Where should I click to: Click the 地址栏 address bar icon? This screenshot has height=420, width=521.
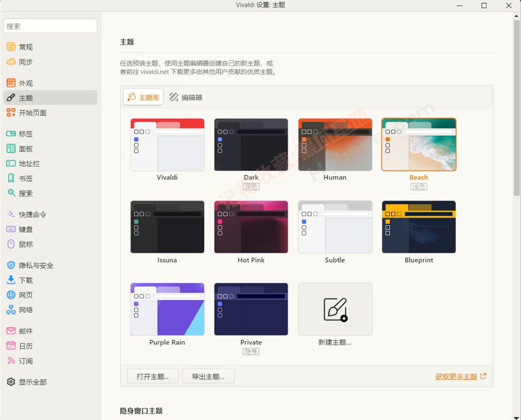click(11, 163)
